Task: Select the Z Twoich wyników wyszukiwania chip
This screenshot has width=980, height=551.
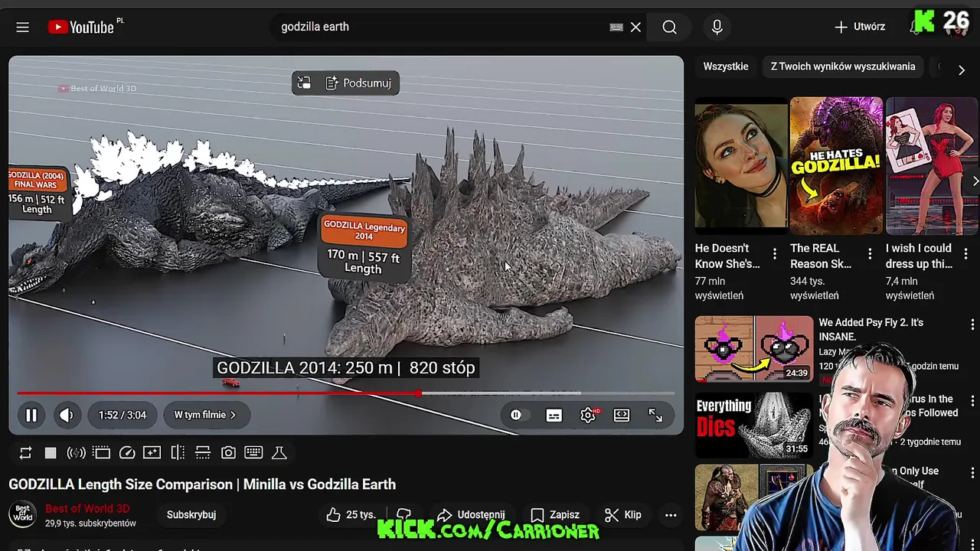Action: click(843, 67)
